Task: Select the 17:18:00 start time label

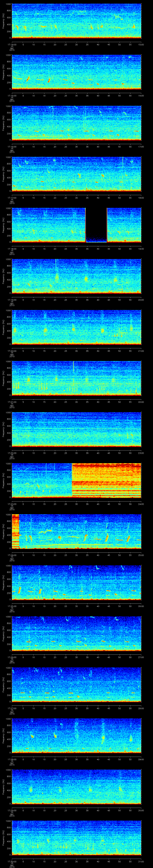Action: [x=12, y=248]
